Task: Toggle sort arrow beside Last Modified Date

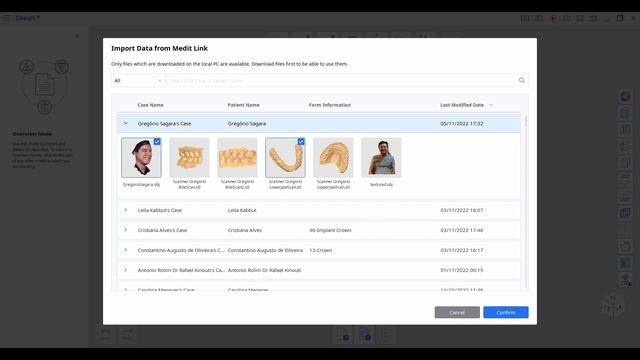Action: 491,105
